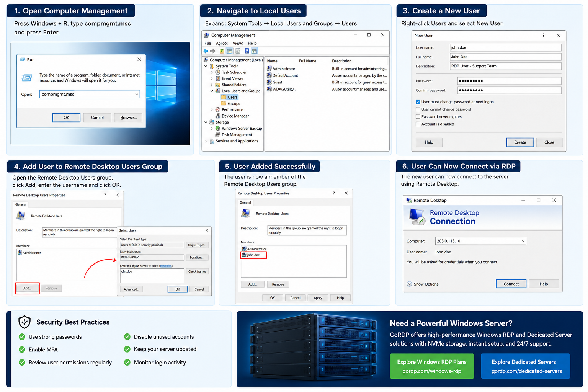Click the Confirm password field

(509, 90)
